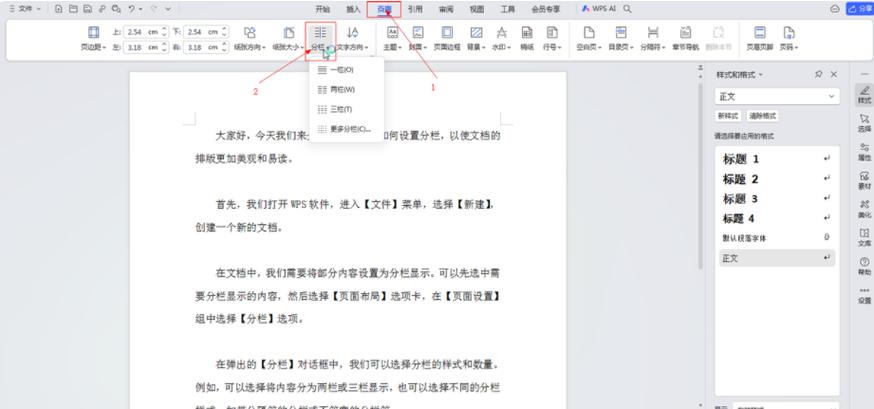The width and height of the screenshot is (874, 409).
Task: Open the 美化 beautify sidebar tool
Action: pos(864,209)
